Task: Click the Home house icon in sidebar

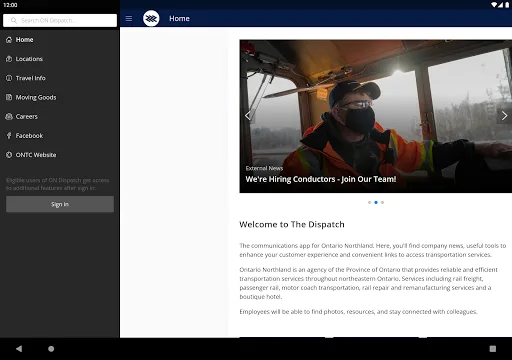Action: pyautogui.click(x=9, y=40)
